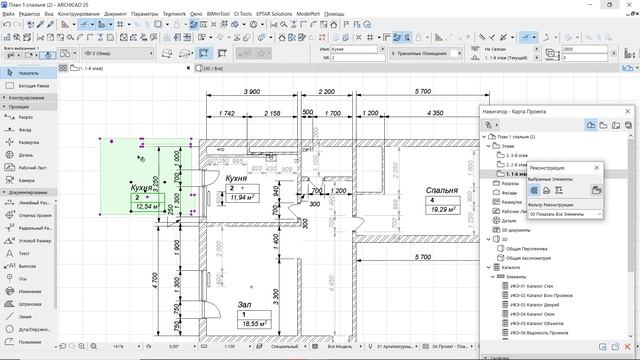Open the Фильтр Реконструкции dropdown
This screenshot has width=640, height=360.
point(565,214)
